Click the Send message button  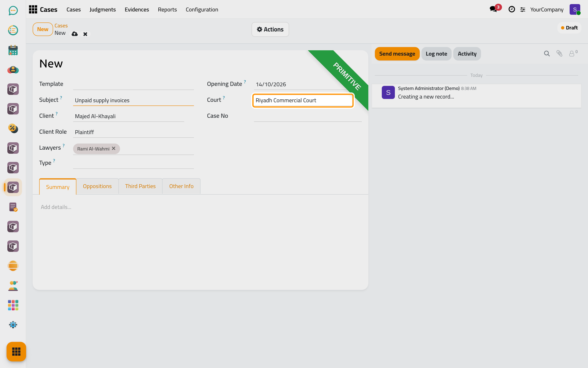pos(397,54)
